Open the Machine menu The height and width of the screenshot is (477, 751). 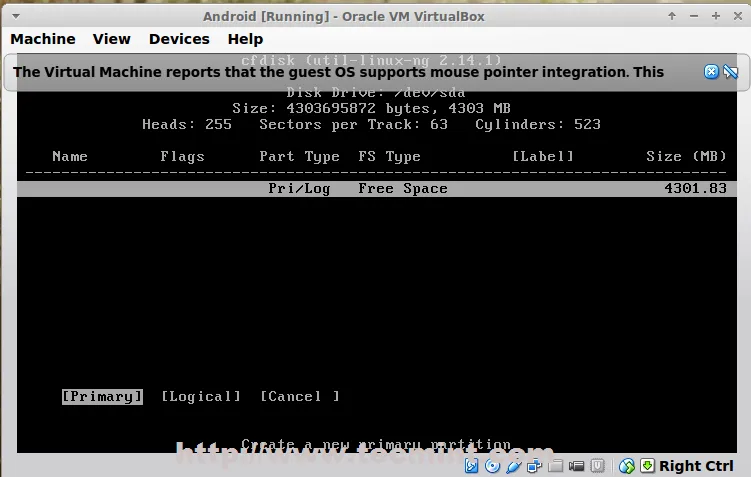point(43,39)
